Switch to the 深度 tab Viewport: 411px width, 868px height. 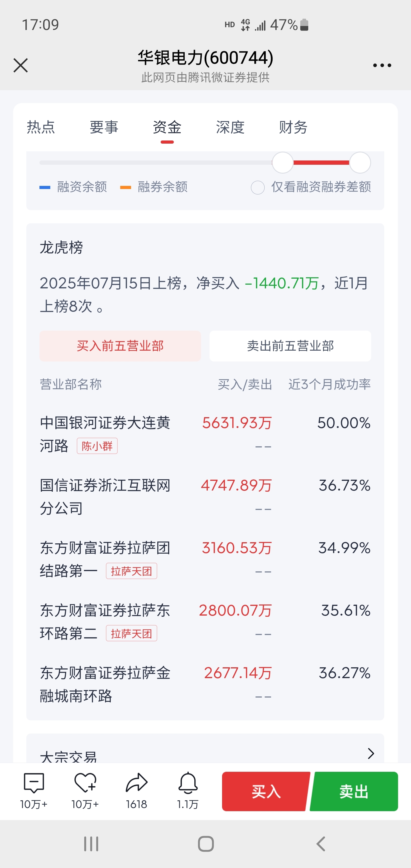(230, 127)
